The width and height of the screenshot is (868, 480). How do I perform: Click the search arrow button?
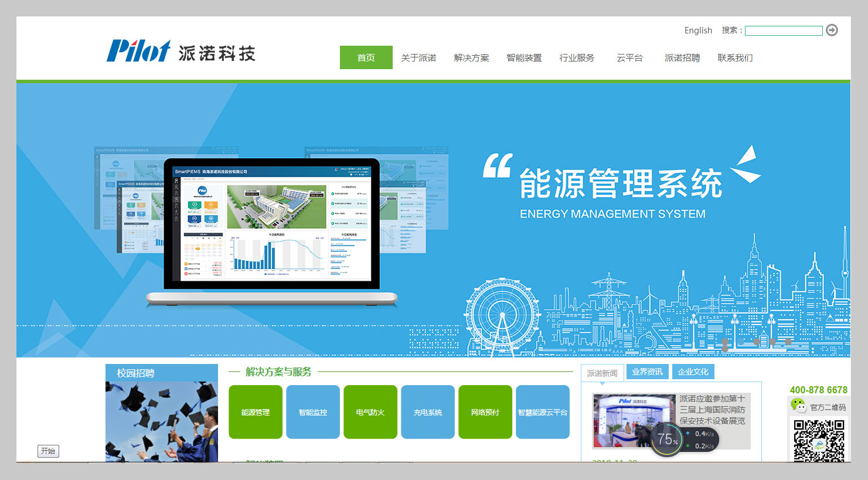click(832, 30)
